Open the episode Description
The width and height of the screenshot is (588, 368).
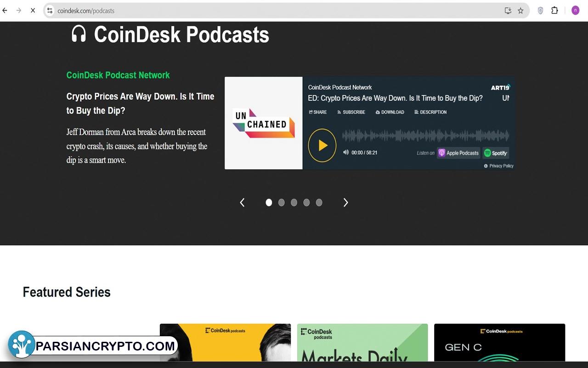[430, 112]
